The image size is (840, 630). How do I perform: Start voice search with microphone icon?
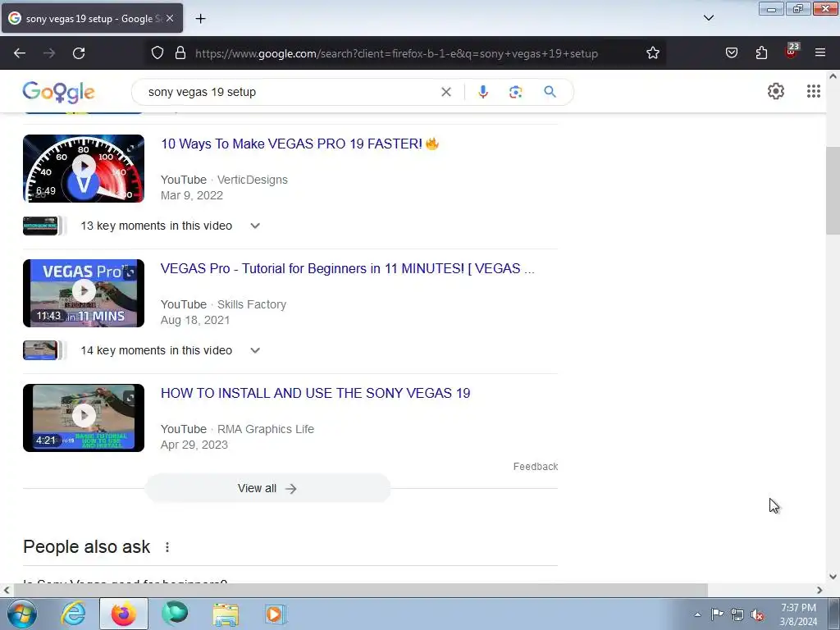pos(482,92)
